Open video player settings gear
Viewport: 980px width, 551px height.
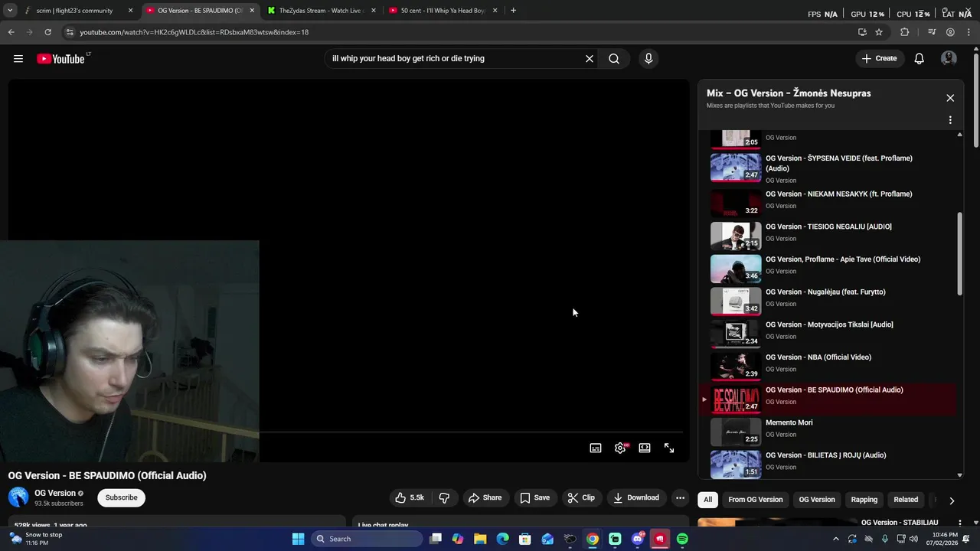[620, 448]
